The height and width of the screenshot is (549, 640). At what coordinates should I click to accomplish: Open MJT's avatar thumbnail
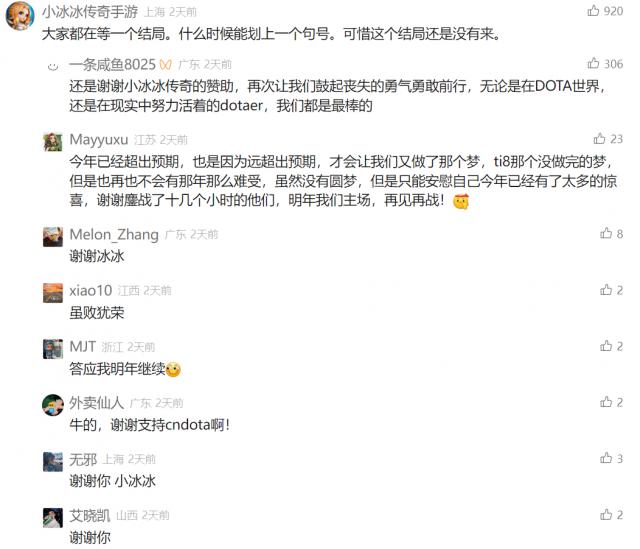53,349
